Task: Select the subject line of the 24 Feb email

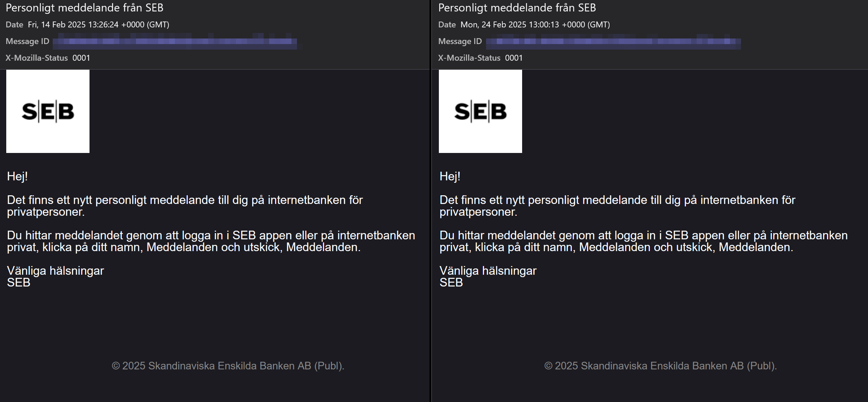Action: point(517,8)
